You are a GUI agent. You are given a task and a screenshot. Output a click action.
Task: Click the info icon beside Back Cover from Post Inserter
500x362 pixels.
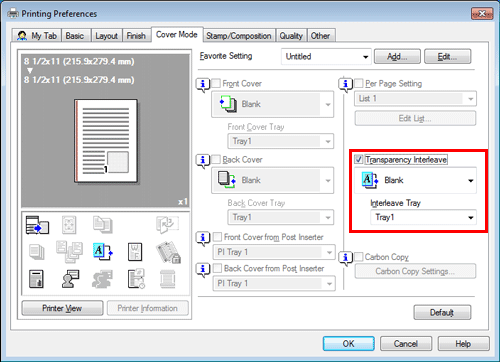(203, 270)
